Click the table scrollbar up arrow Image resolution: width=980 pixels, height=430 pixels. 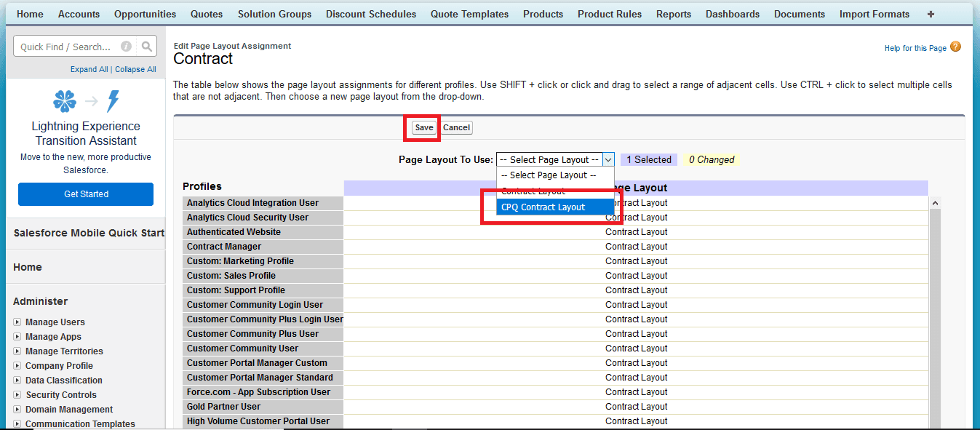(935, 204)
